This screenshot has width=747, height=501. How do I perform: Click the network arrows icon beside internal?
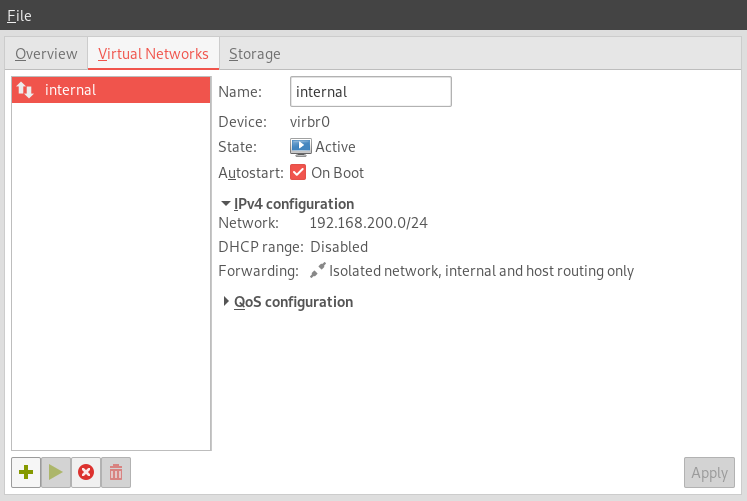point(25,90)
